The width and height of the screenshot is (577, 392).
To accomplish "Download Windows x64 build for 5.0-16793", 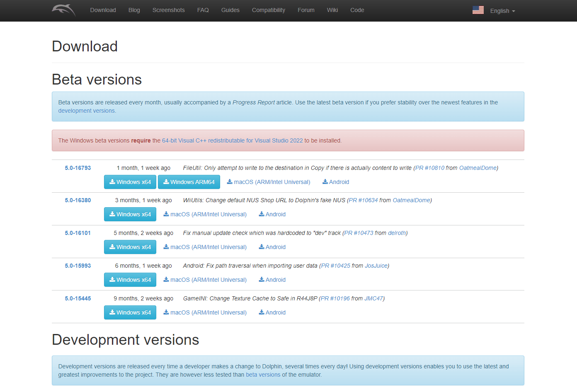I will (130, 182).
